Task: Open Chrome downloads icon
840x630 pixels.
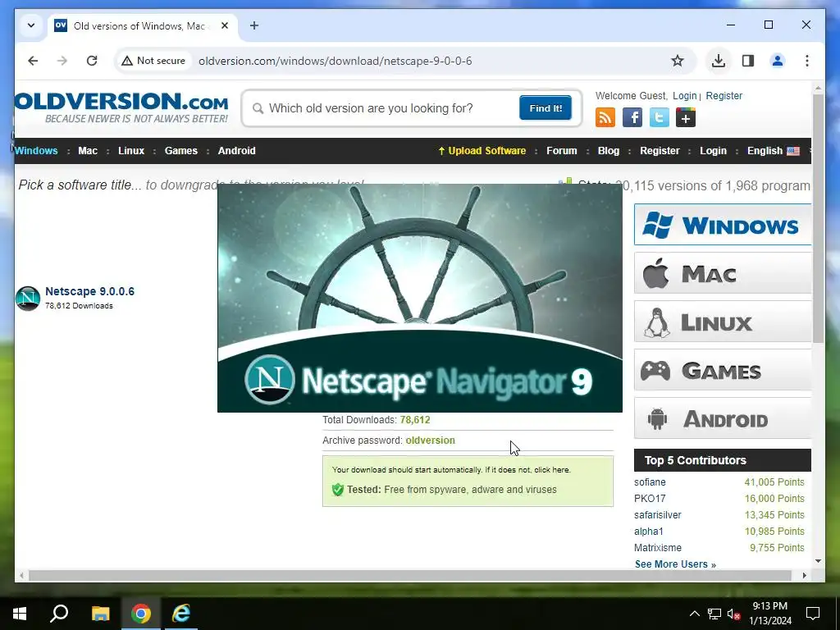Action: click(719, 61)
